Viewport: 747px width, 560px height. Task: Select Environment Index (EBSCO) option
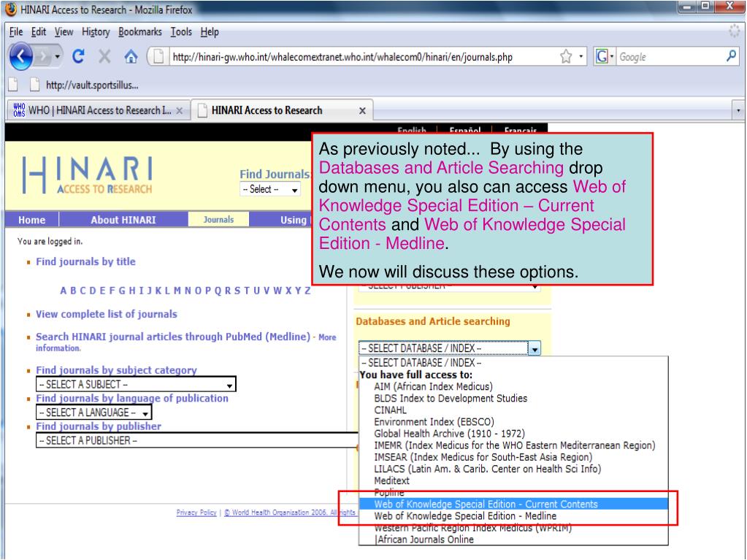tap(434, 421)
